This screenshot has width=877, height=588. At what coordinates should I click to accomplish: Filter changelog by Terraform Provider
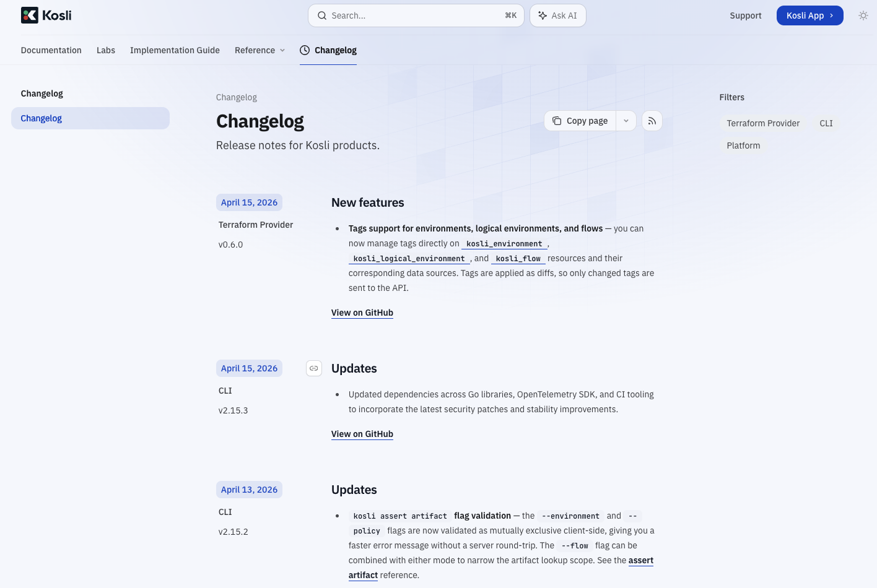[763, 123]
